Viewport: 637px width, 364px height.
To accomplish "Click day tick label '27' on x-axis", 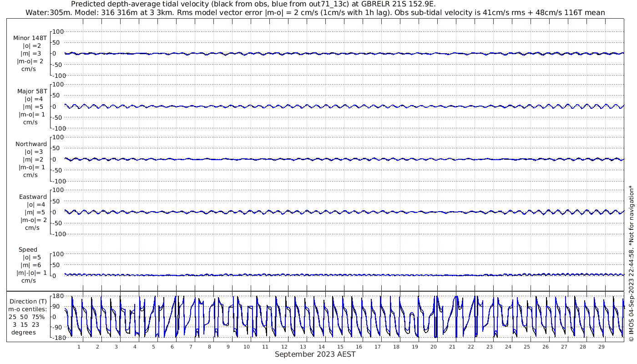I will (x=564, y=347).
